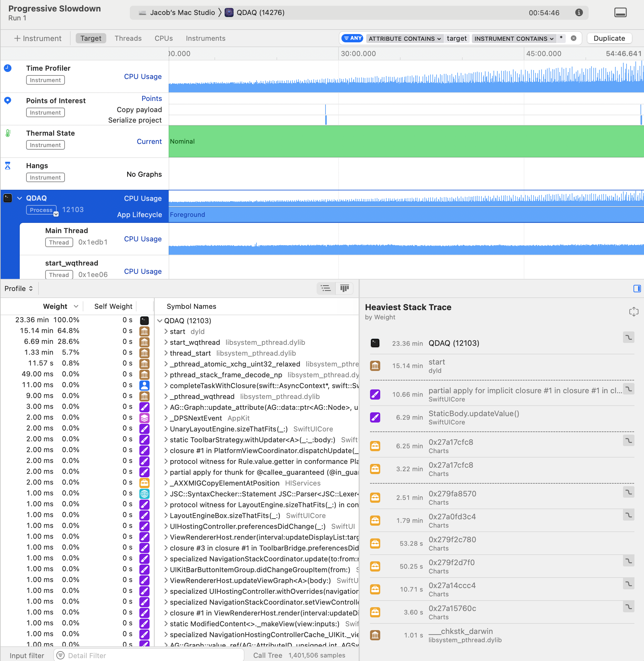Image resolution: width=644 pixels, height=661 pixels.
Task: Click the SwiftUI icon next to StaticBody.updateValue()
Action: (375, 417)
